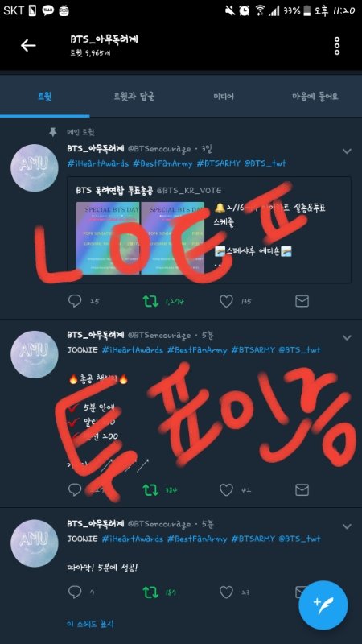Share the second tweet via message icon
362x644 pixels.
tap(302, 489)
